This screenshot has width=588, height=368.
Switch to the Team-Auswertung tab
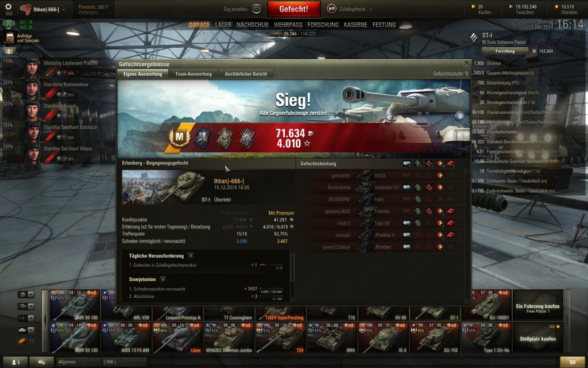(x=193, y=74)
